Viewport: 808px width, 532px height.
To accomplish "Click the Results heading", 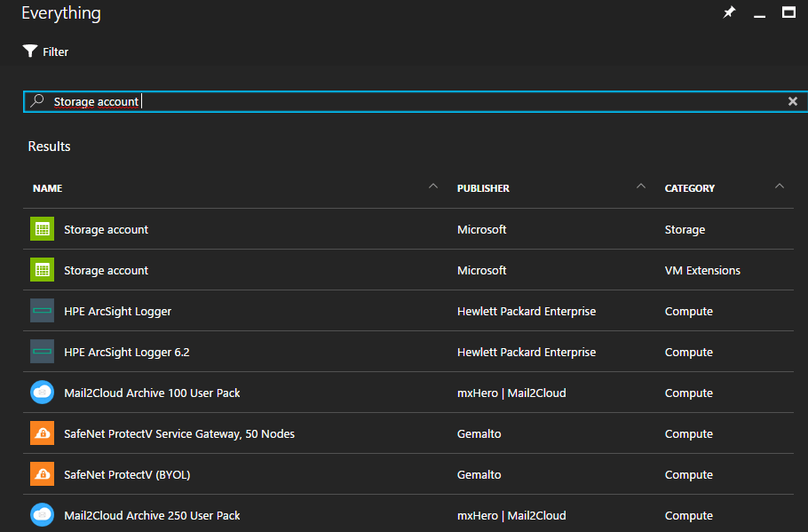I will click(x=49, y=147).
